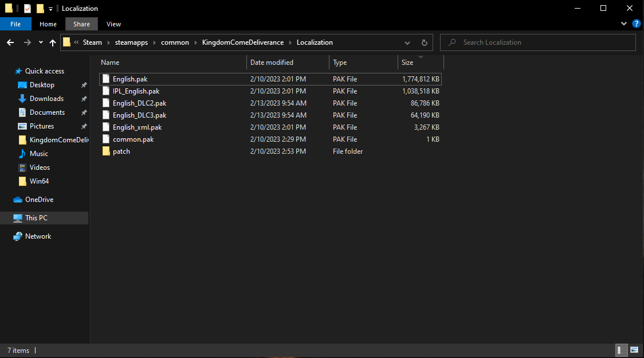Switch to details view icon

[622, 349]
